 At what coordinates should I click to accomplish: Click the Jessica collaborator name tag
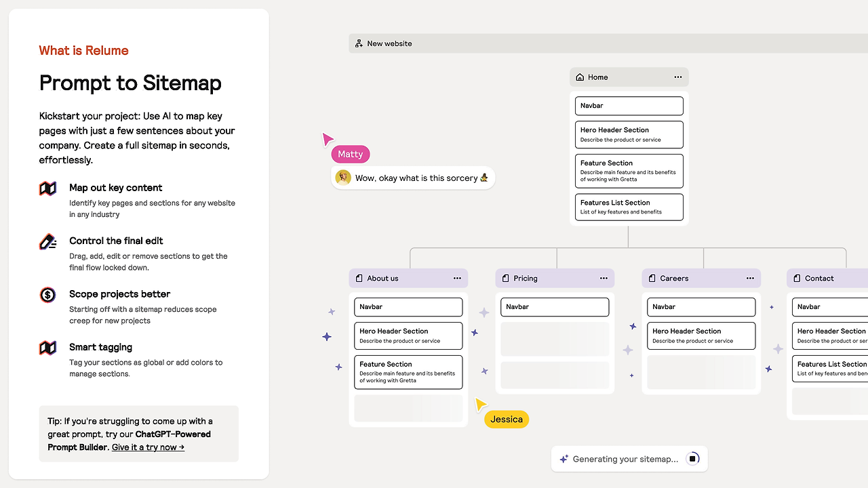(x=507, y=420)
